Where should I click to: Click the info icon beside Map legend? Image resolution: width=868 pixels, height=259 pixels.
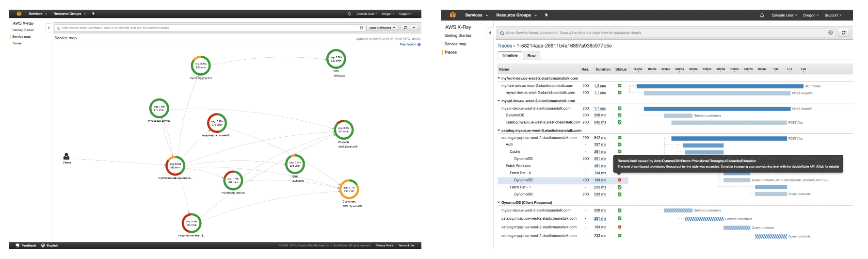click(419, 45)
